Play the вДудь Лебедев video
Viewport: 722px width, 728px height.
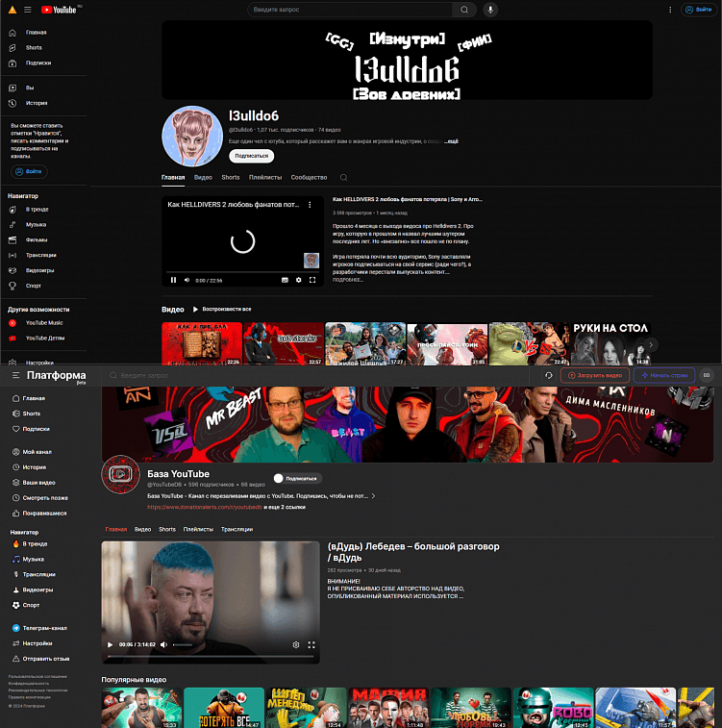coord(110,645)
